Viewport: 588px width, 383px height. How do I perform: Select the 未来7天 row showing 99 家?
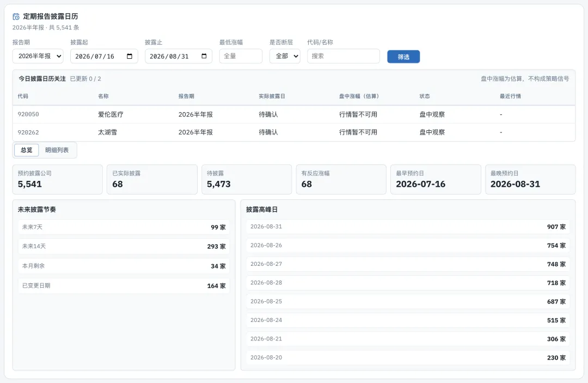(x=124, y=227)
